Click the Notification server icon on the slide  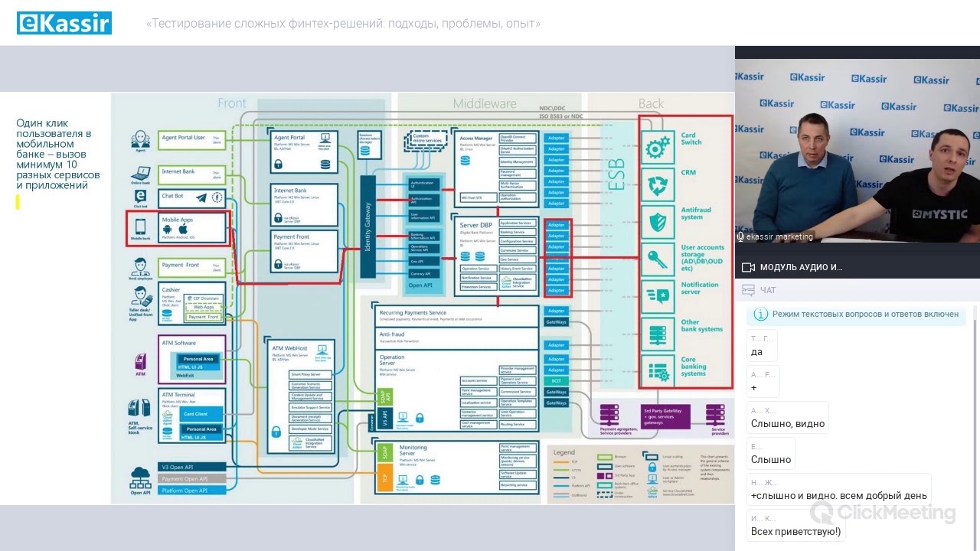[656, 296]
